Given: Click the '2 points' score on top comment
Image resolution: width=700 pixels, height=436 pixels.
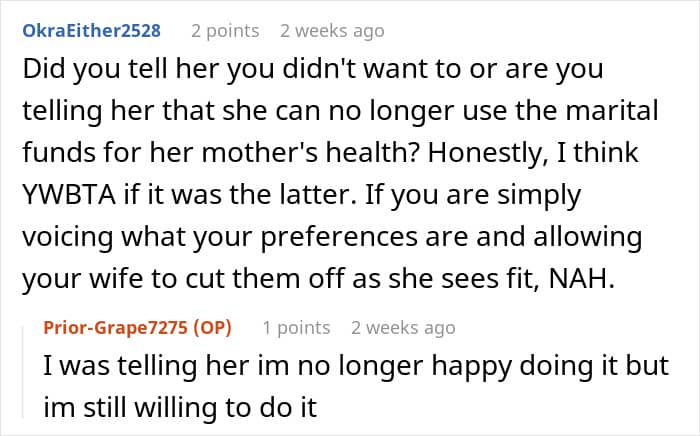Looking at the screenshot, I should pyautogui.click(x=225, y=31).
